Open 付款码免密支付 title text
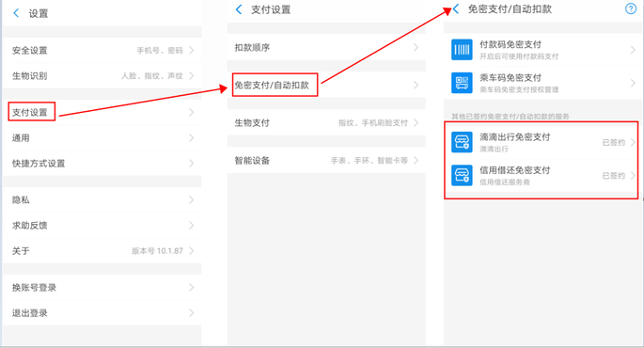This screenshot has height=348, width=644. click(x=510, y=44)
